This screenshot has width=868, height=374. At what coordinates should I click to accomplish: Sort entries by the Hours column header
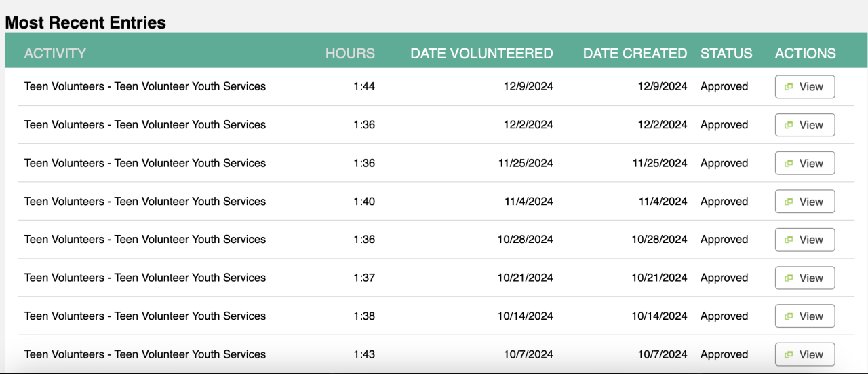click(350, 53)
